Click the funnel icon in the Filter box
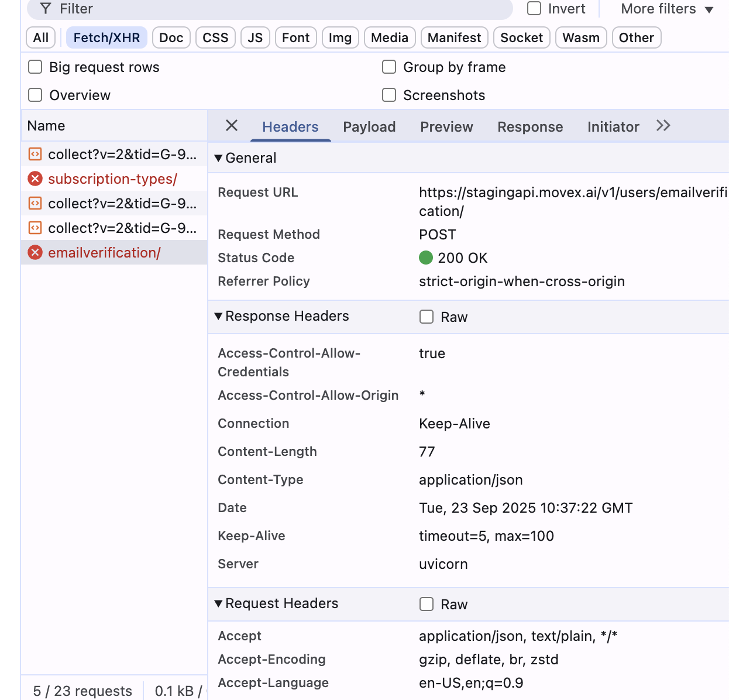This screenshot has height=700, width=729. tap(46, 9)
